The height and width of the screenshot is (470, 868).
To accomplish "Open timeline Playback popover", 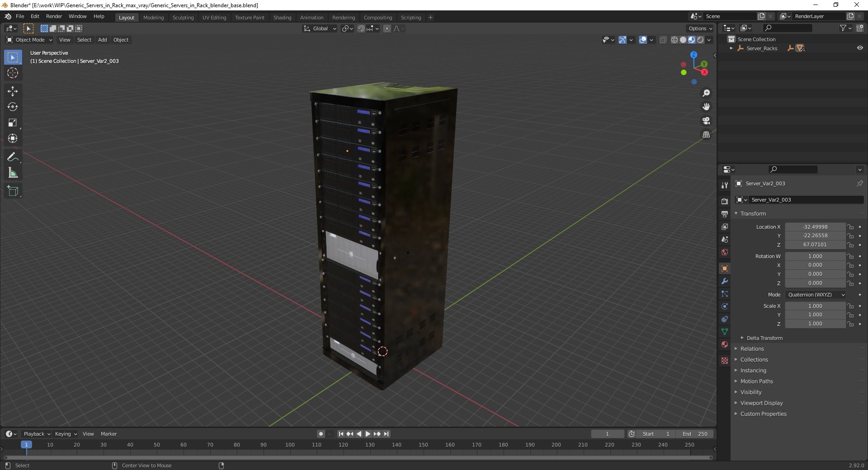I will [37, 434].
